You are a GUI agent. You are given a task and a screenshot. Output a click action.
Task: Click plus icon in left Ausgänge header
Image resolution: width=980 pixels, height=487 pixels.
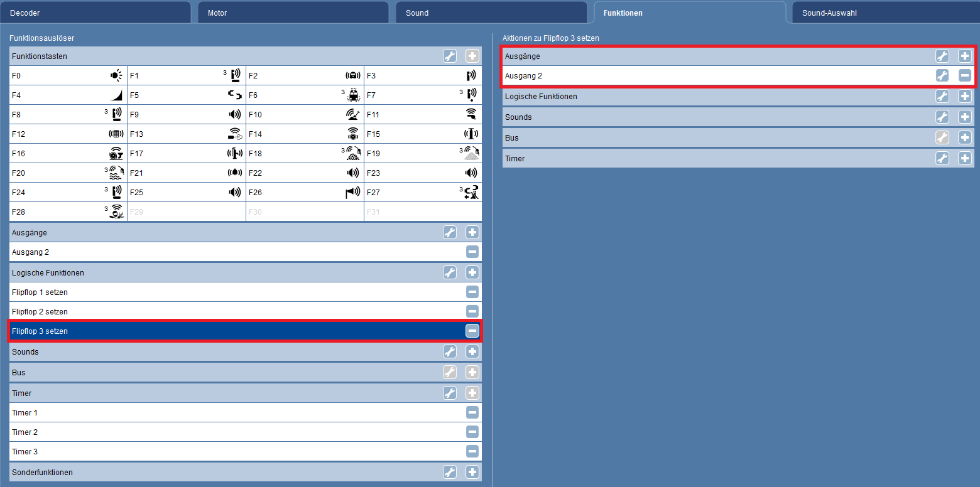coord(472,232)
